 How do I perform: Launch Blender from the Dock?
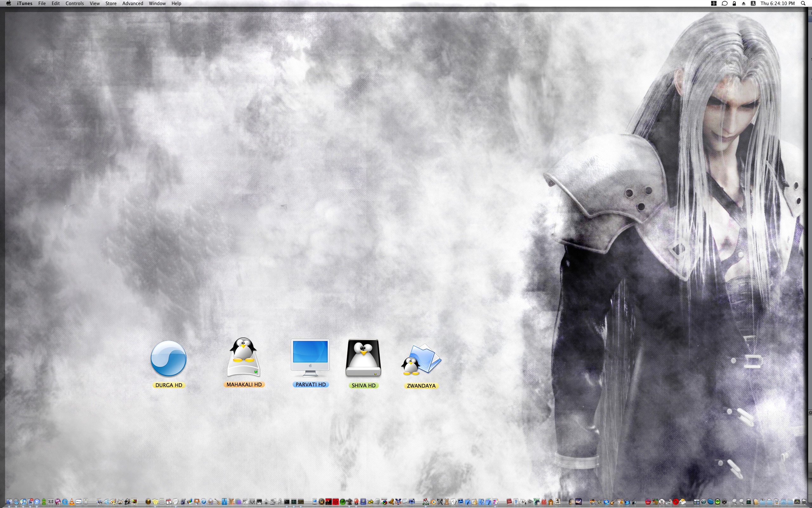pos(433,502)
